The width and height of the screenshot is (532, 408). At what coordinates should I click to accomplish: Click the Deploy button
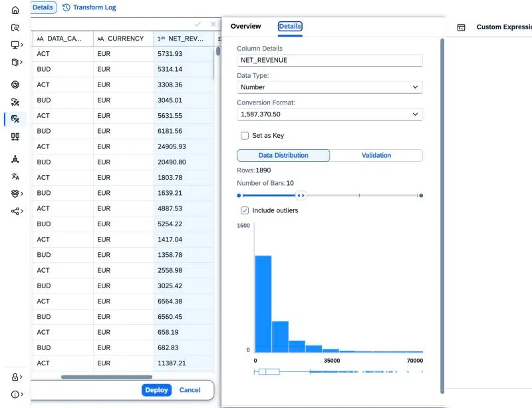point(156,390)
